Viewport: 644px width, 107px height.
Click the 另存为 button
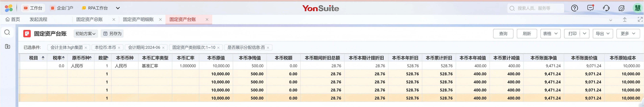tap(112, 34)
